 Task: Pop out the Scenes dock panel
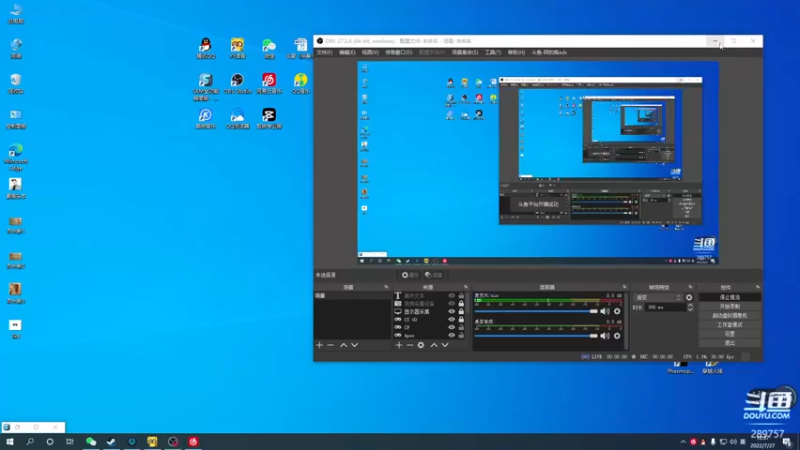pyautogui.click(x=386, y=287)
